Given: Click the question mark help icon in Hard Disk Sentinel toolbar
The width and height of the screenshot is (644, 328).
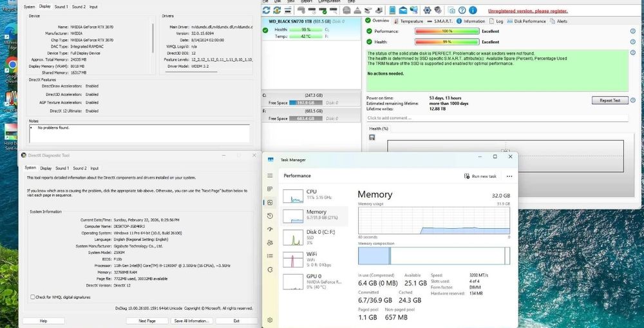Looking at the screenshot, I should (x=462, y=10).
